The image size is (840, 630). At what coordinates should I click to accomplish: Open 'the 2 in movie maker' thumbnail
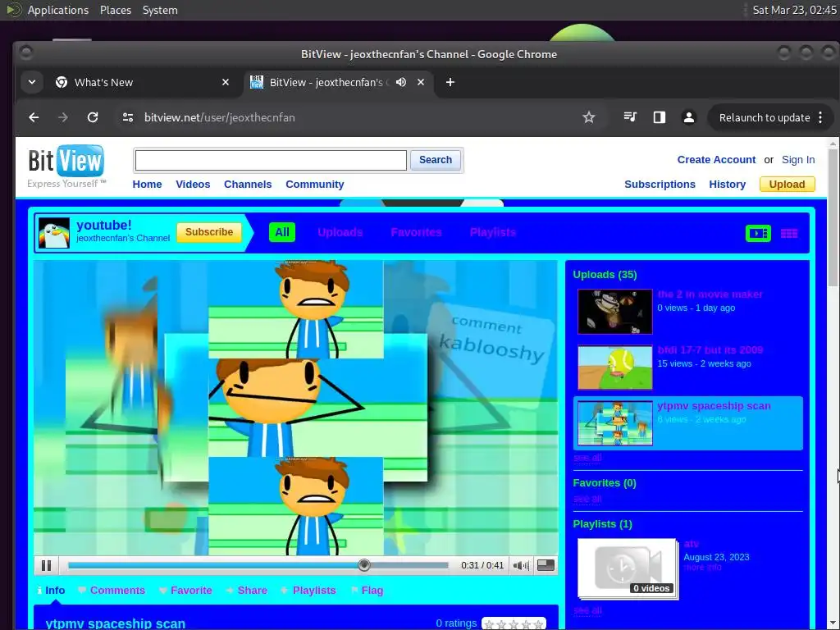pos(614,311)
